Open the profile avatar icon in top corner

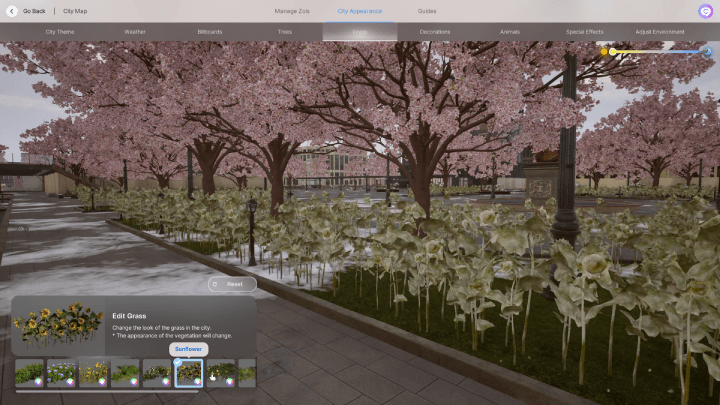tap(706, 11)
